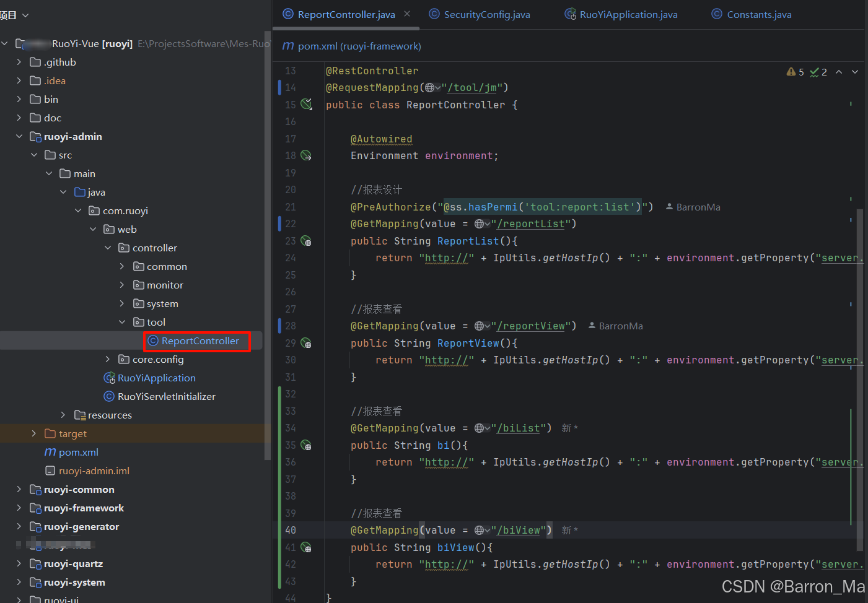Open RuoYiApplication class in project tree

click(x=157, y=378)
